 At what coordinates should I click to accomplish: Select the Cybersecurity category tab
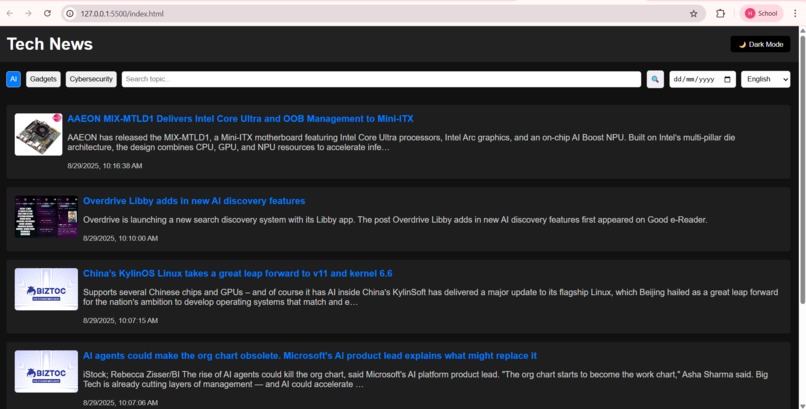click(91, 79)
